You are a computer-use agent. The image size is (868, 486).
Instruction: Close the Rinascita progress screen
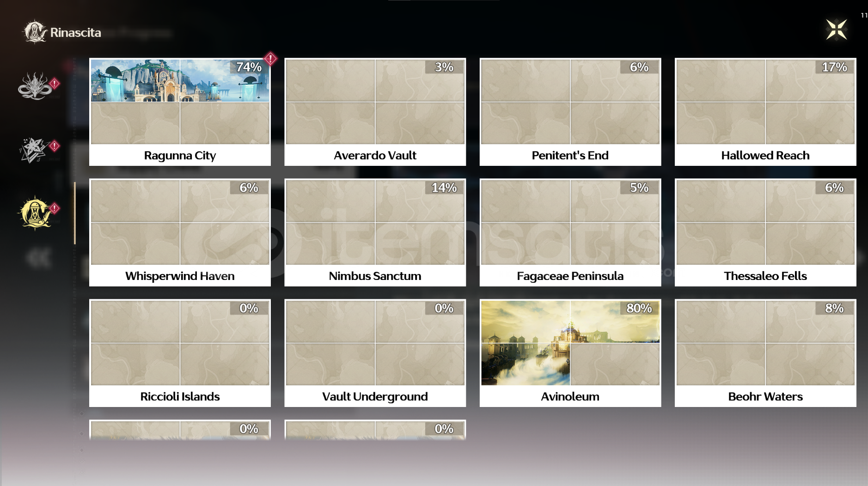pyautogui.click(x=836, y=30)
